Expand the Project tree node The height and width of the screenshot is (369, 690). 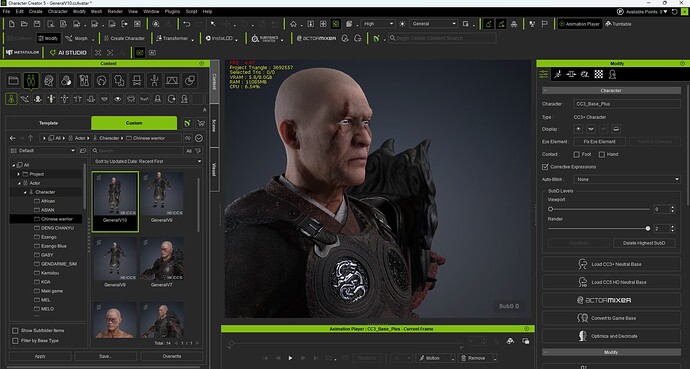[x=19, y=174]
